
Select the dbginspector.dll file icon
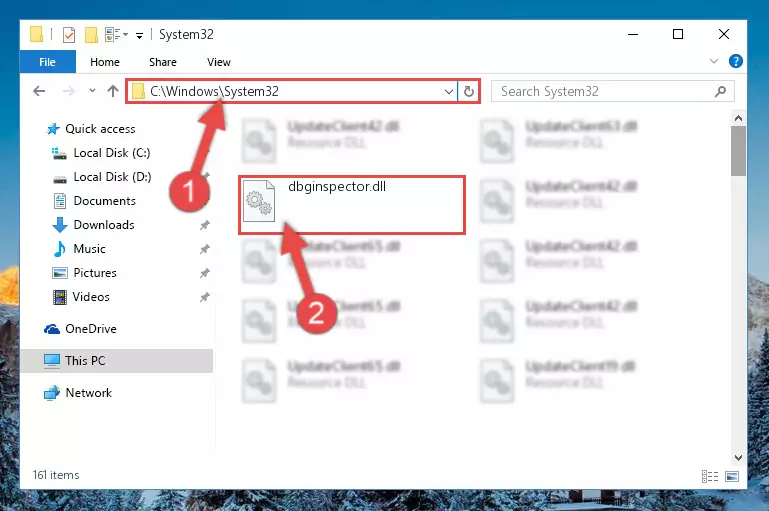pyautogui.click(x=259, y=201)
